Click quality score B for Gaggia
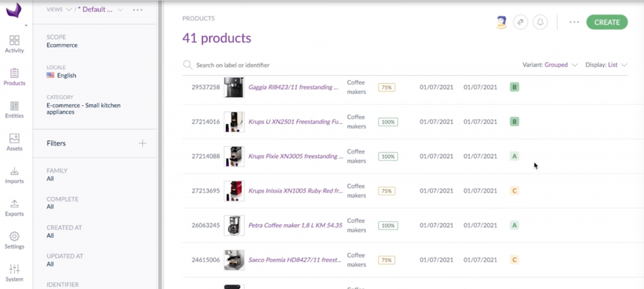The height and width of the screenshot is (289, 644). [514, 87]
